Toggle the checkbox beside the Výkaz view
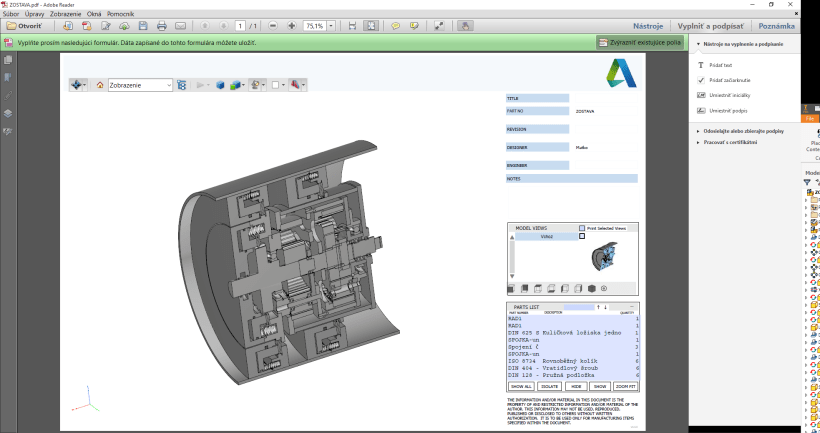Viewport: 820px width, 433px height. (582, 237)
